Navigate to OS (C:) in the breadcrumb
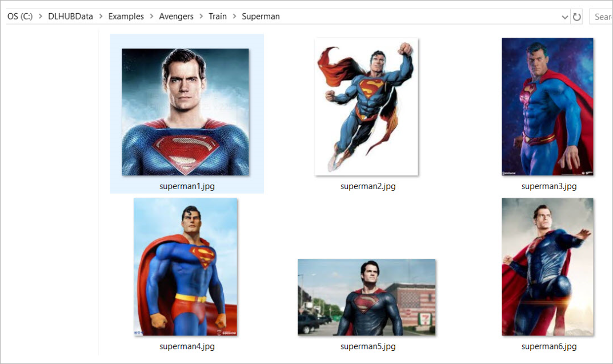This screenshot has height=364, width=613. click(x=19, y=17)
